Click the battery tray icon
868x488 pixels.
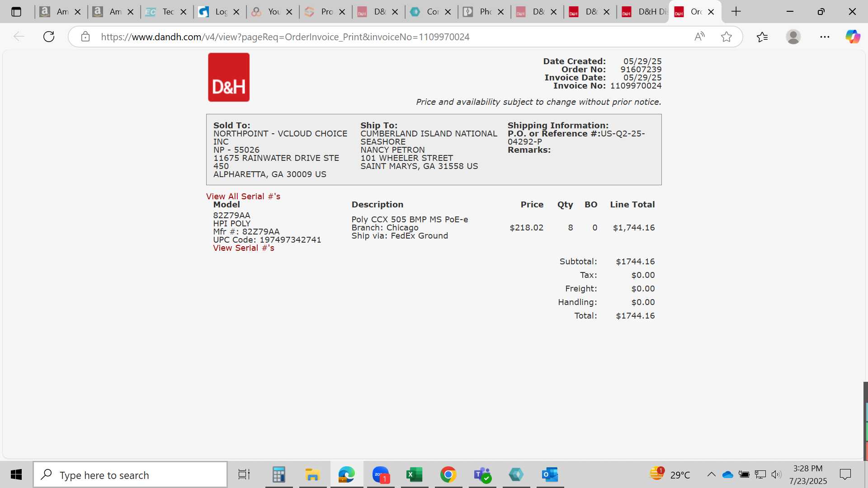[x=744, y=474]
